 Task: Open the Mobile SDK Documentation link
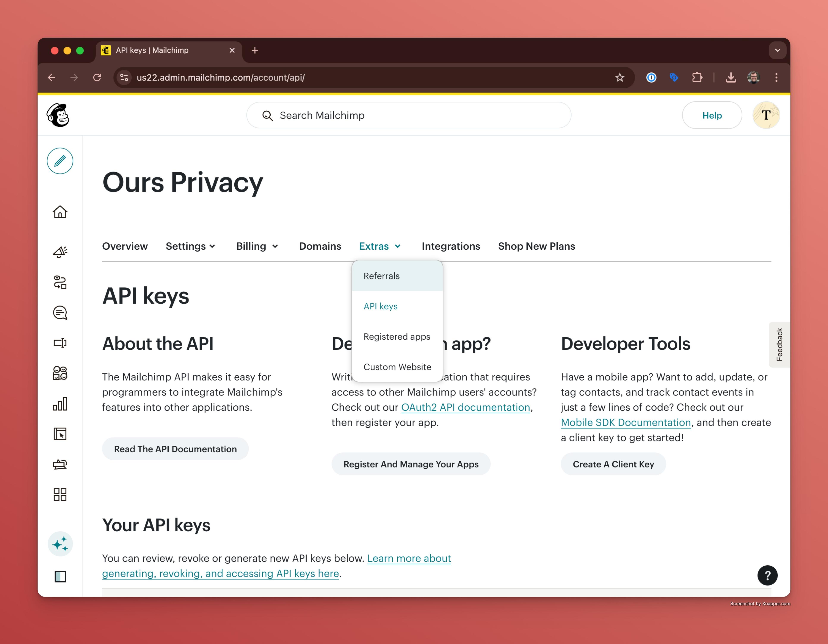pos(626,422)
